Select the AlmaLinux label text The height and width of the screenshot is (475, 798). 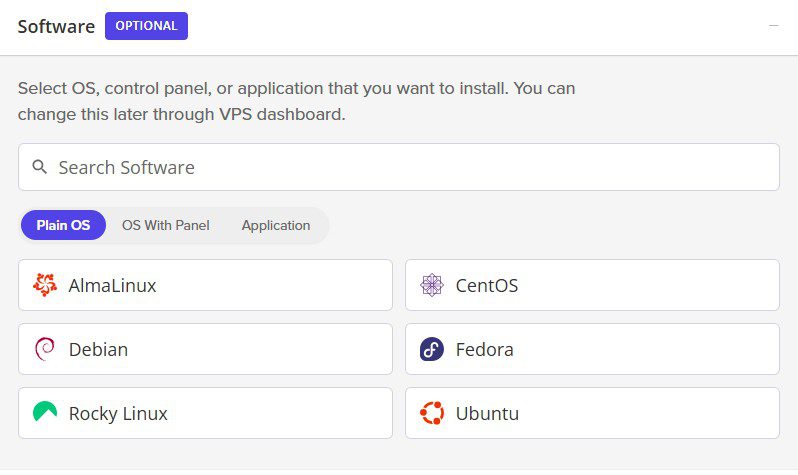(x=112, y=286)
